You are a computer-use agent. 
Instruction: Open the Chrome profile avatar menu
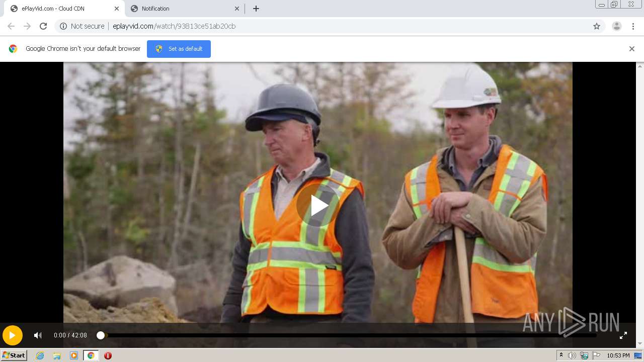617,26
